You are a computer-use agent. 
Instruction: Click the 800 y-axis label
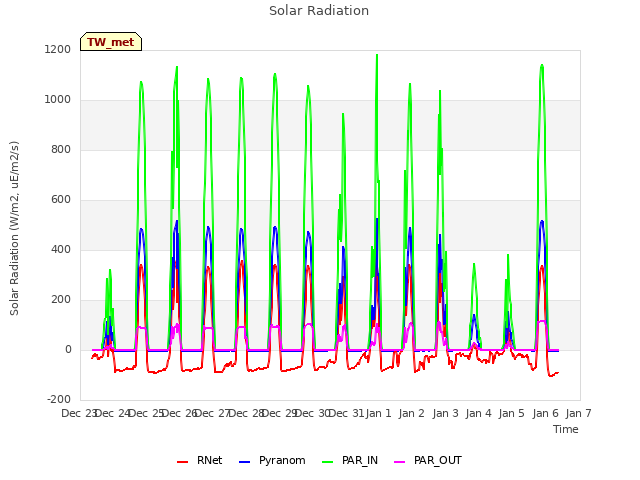(61, 150)
